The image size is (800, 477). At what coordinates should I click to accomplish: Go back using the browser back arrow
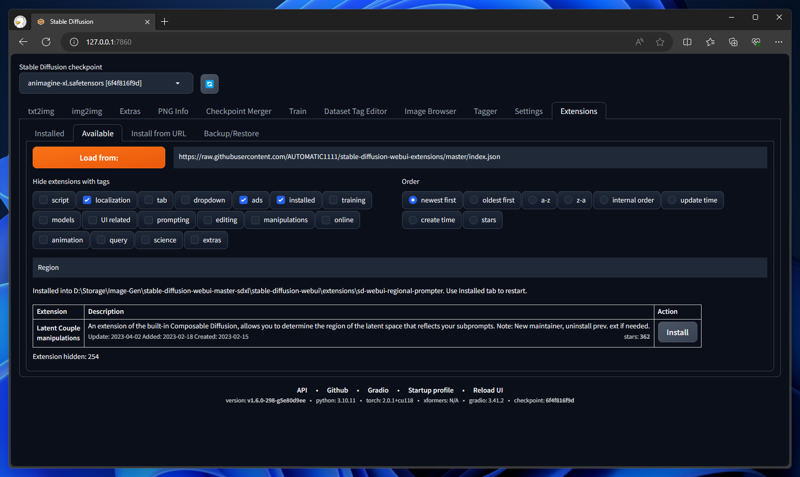23,42
